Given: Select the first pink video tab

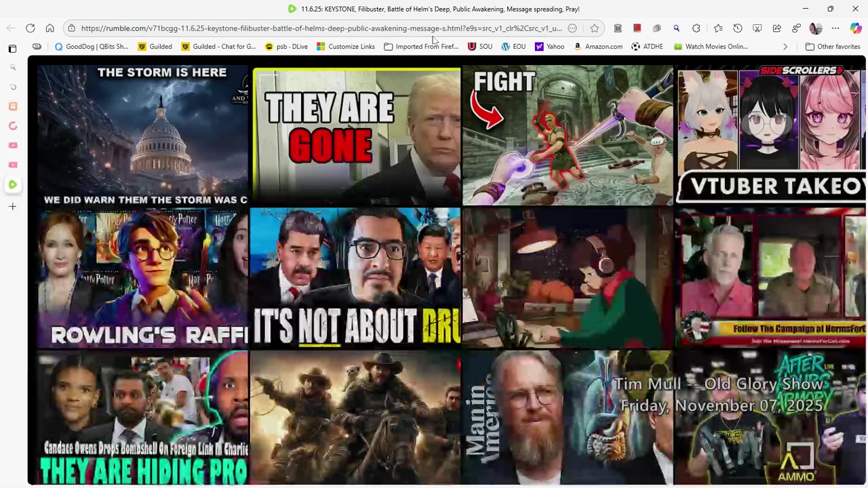Looking at the screenshot, I should coord(12,145).
